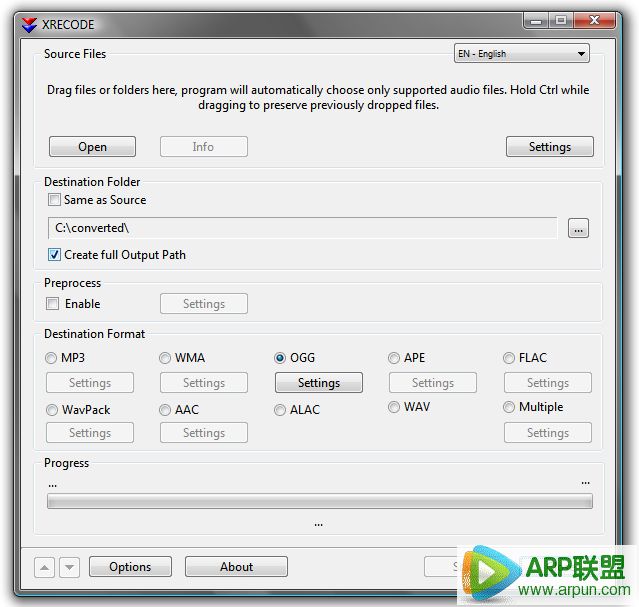
Task: Pick the FLAC format option
Action: [x=509, y=358]
